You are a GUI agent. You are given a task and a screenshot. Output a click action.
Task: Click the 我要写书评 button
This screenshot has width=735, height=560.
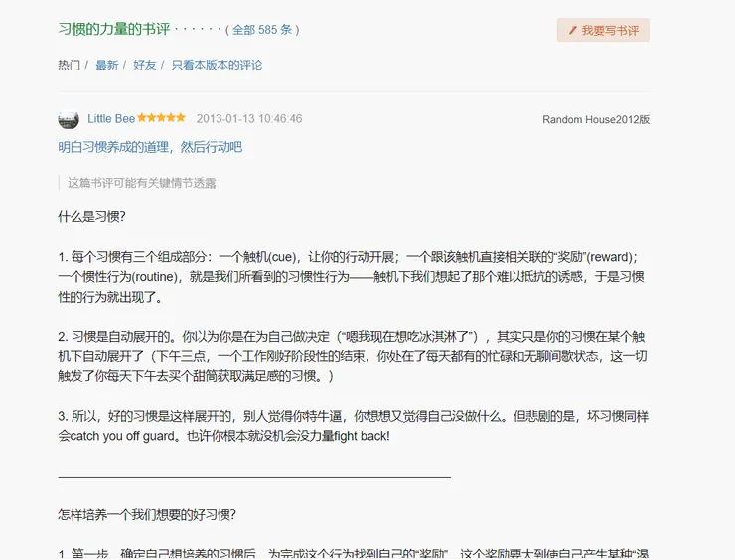(603, 30)
